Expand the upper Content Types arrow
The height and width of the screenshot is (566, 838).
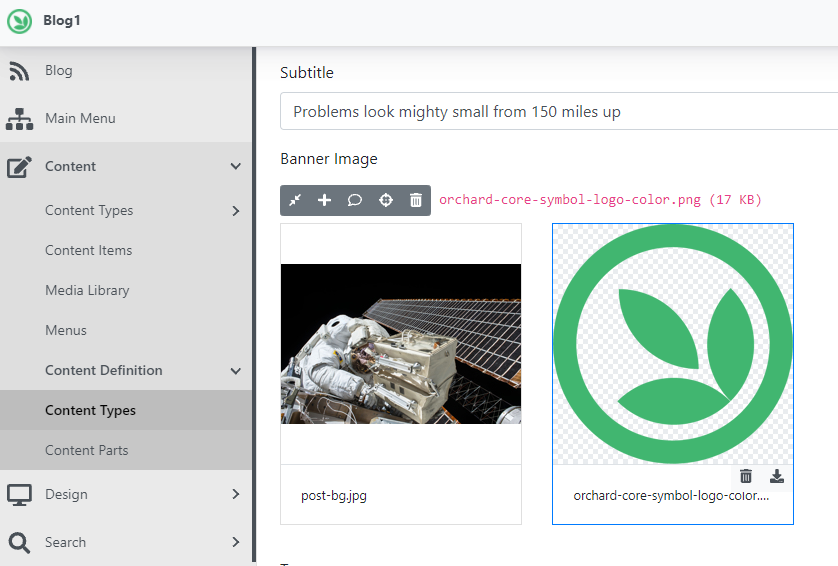(x=236, y=211)
